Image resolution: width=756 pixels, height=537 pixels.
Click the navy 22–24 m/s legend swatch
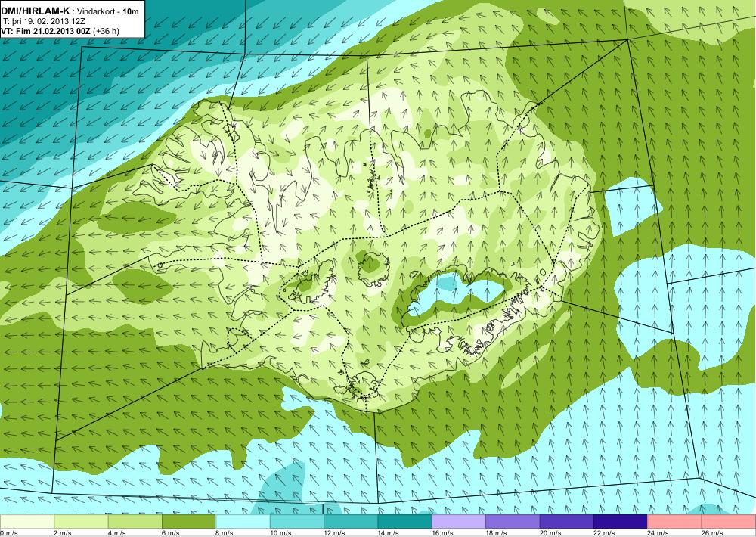click(x=621, y=522)
